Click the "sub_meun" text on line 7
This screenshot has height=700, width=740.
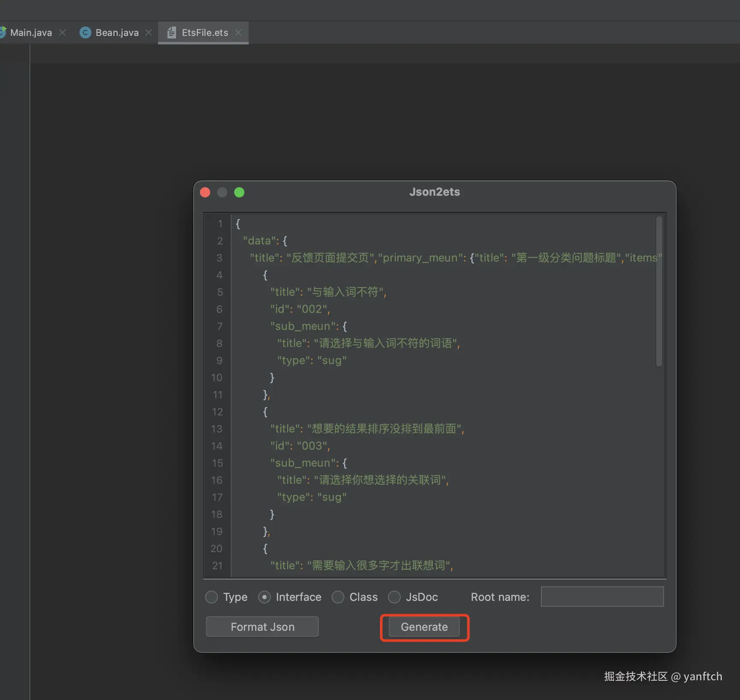303,326
